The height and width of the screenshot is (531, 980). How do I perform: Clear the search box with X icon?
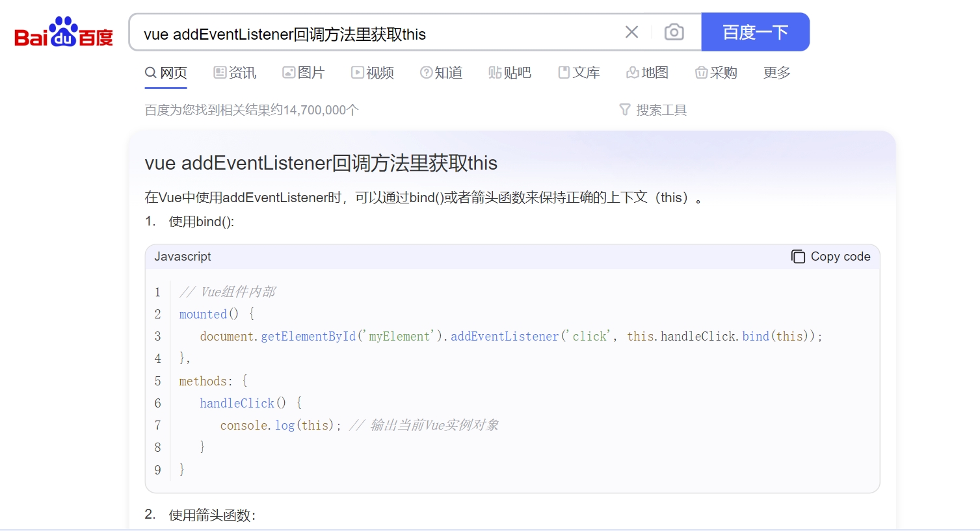coord(631,32)
